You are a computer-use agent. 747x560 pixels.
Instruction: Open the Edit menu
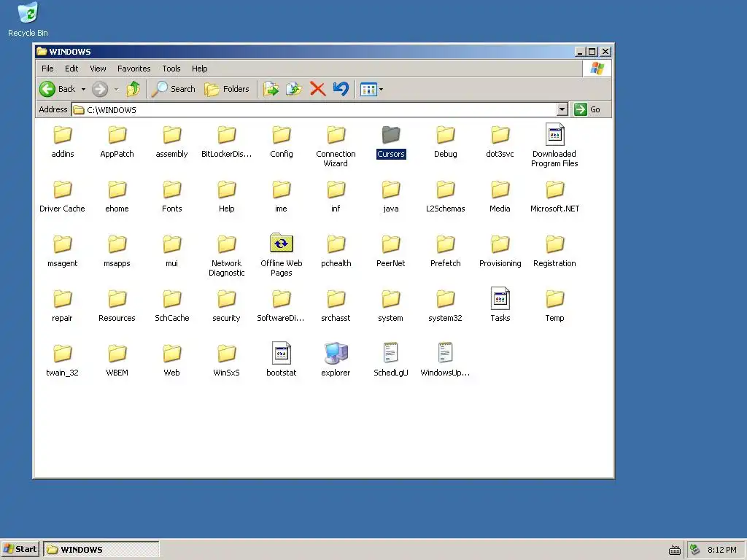point(71,69)
